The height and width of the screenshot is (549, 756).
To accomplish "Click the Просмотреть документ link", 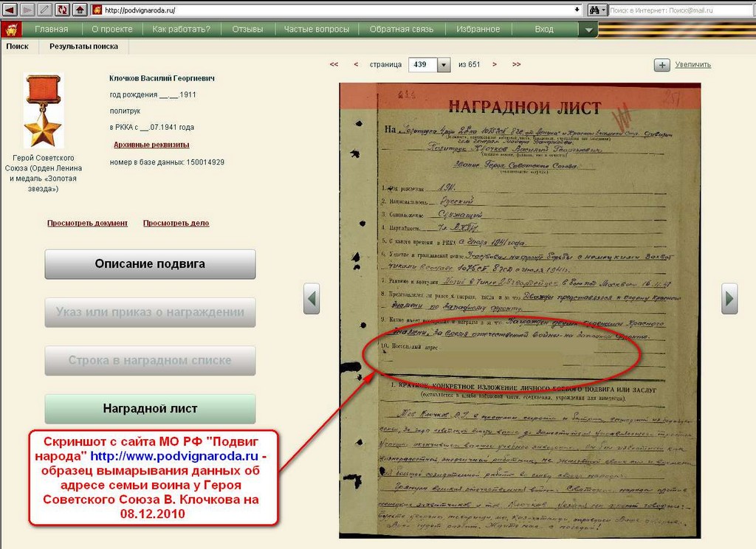I will pos(87,223).
